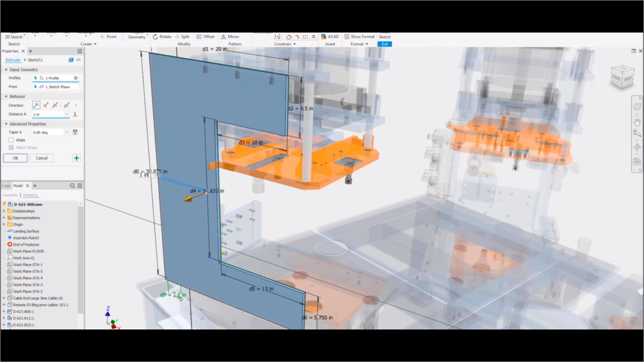Viewport: 644px width, 362px height.
Task: Activate the Offset tool
Action: (x=206, y=37)
